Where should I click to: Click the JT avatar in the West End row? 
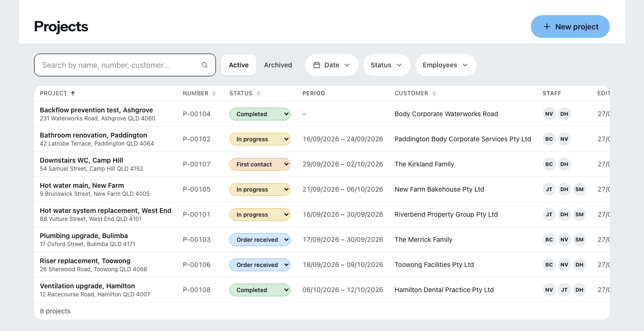point(549,214)
